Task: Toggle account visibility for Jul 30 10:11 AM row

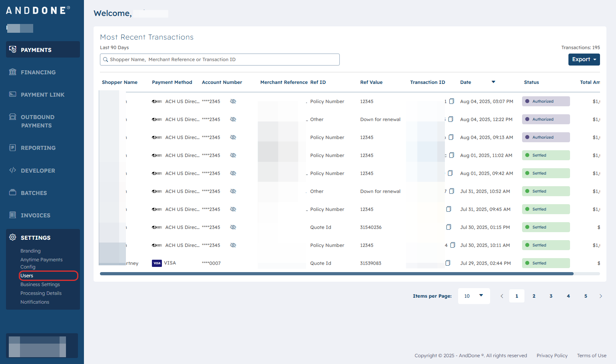Action: tap(233, 245)
